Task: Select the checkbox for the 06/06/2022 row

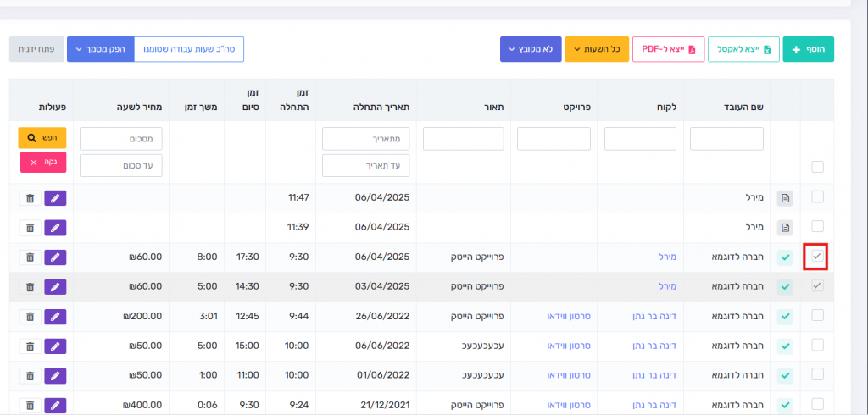Action: [817, 344]
